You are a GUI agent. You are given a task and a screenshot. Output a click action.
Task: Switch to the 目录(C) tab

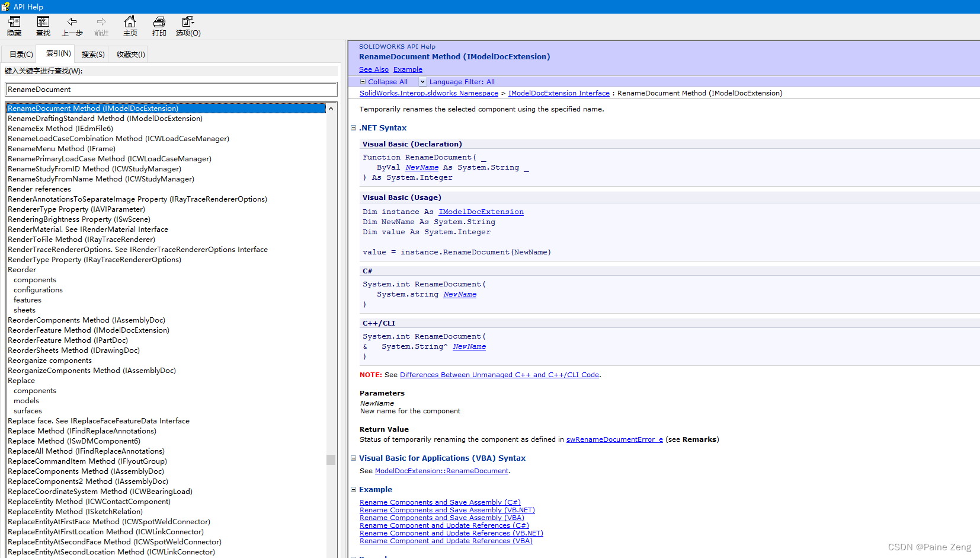(x=21, y=55)
